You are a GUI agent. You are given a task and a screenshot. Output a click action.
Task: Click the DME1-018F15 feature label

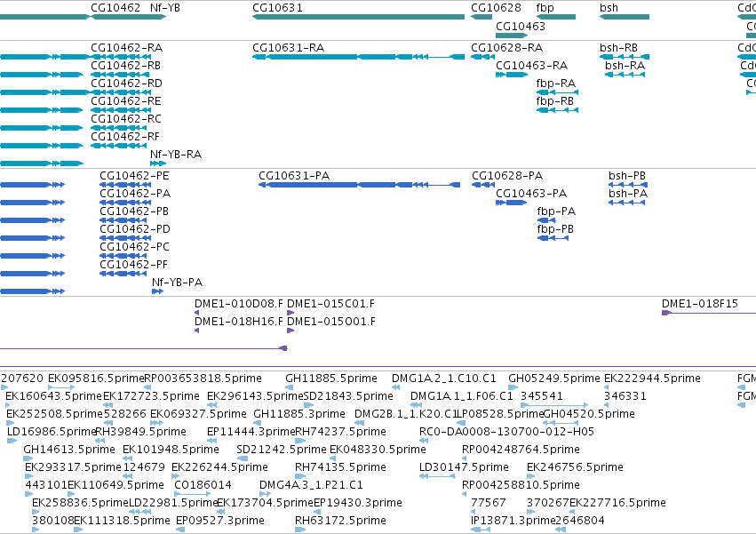pos(700,304)
